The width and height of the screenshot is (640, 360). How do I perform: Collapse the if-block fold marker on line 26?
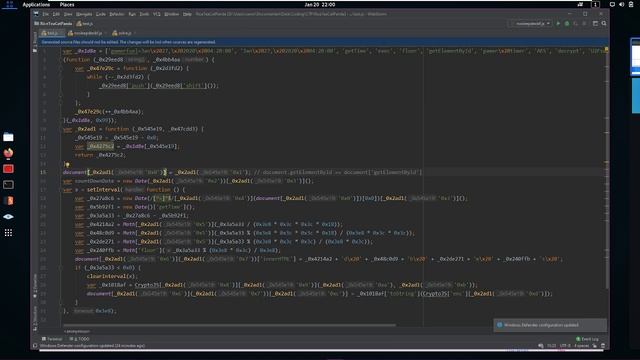pyautogui.click(x=60, y=268)
